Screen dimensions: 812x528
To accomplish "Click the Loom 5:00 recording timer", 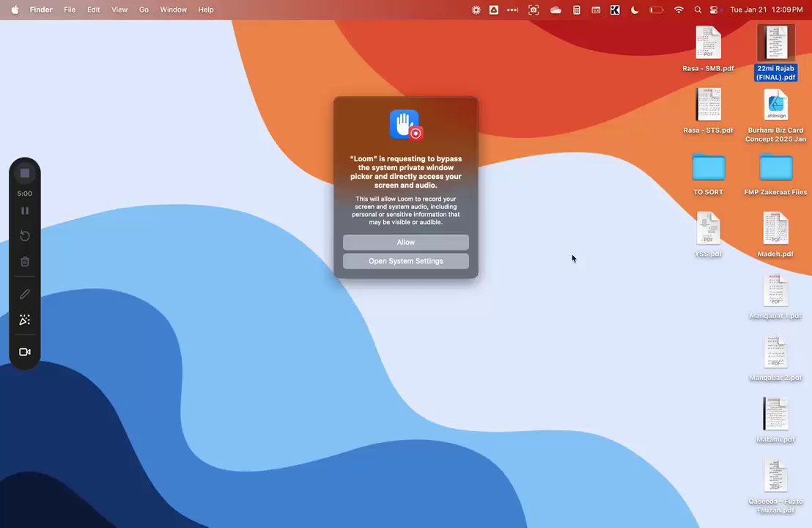I will tap(25, 194).
